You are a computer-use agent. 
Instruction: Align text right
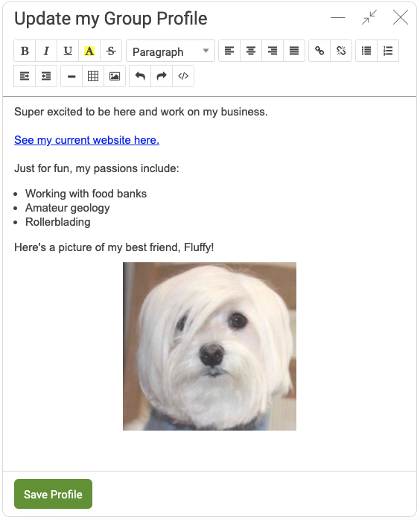coord(273,51)
